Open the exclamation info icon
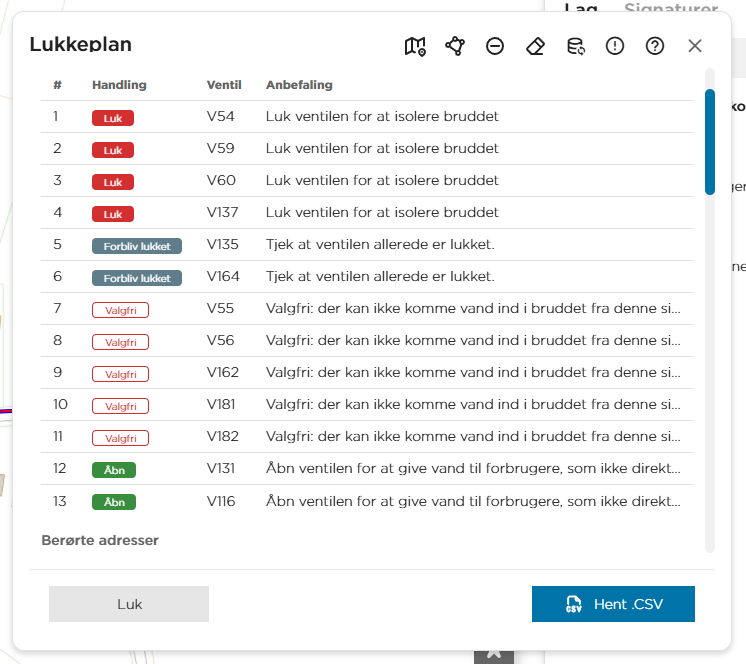746x664 pixels. pyautogui.click(x=615, y=46)
